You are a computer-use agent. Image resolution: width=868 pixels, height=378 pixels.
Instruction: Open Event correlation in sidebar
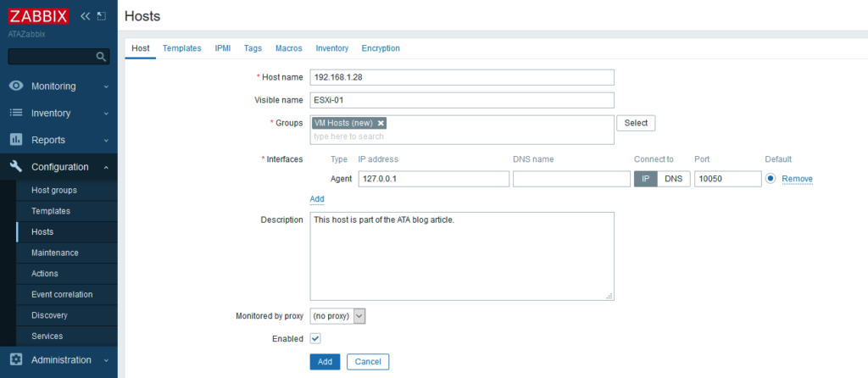[x=67, y=294]
